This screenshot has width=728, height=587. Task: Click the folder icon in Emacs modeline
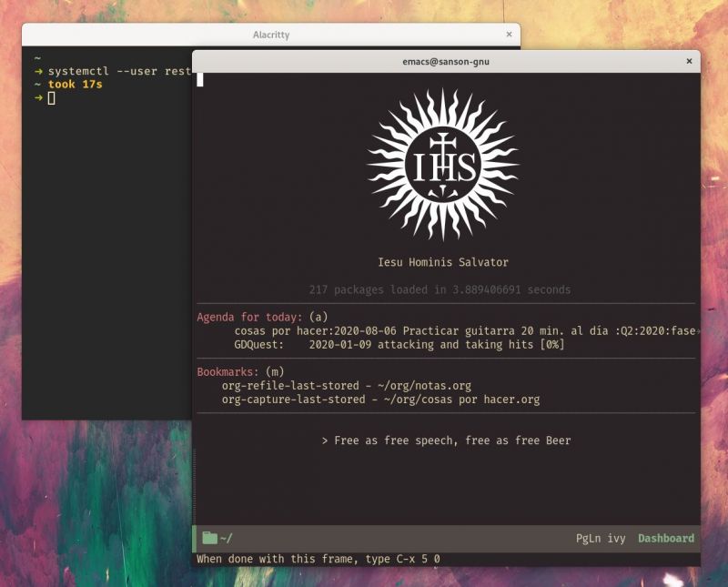point(210,538)
